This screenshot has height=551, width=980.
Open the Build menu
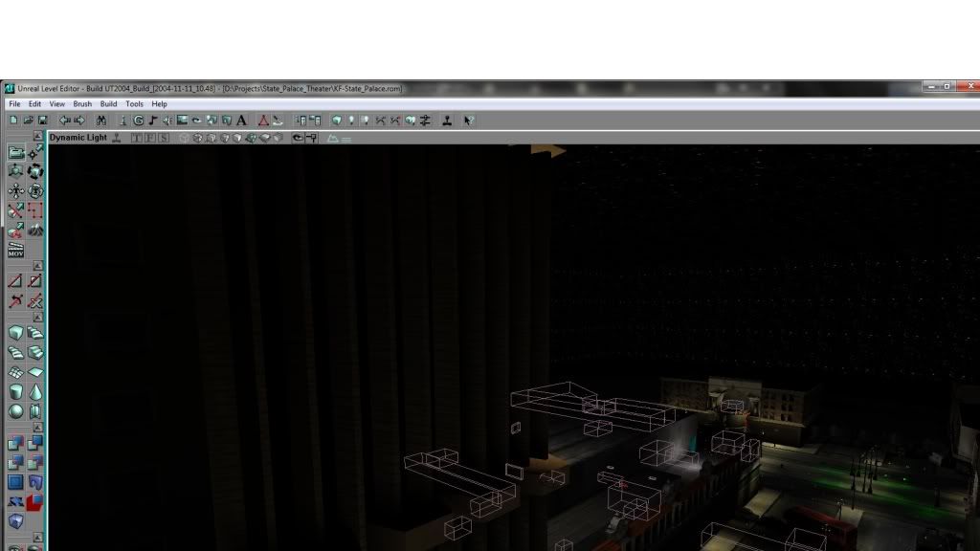coord(109,104)
